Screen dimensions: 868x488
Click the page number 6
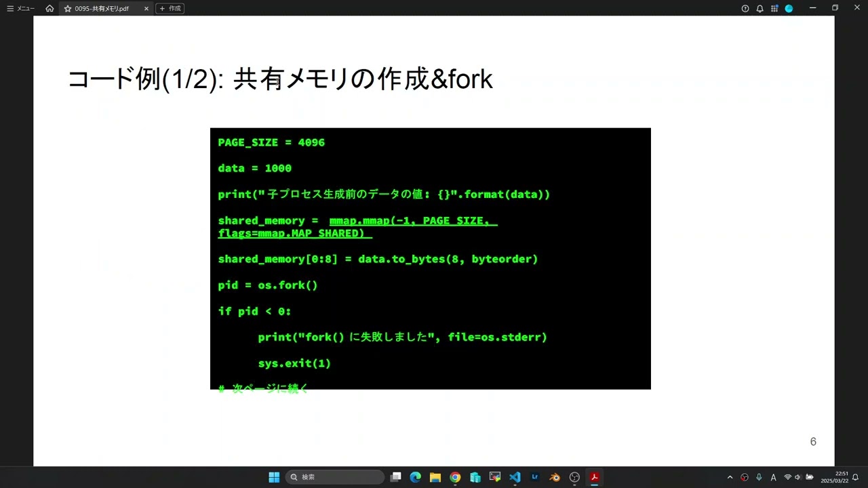813,442
